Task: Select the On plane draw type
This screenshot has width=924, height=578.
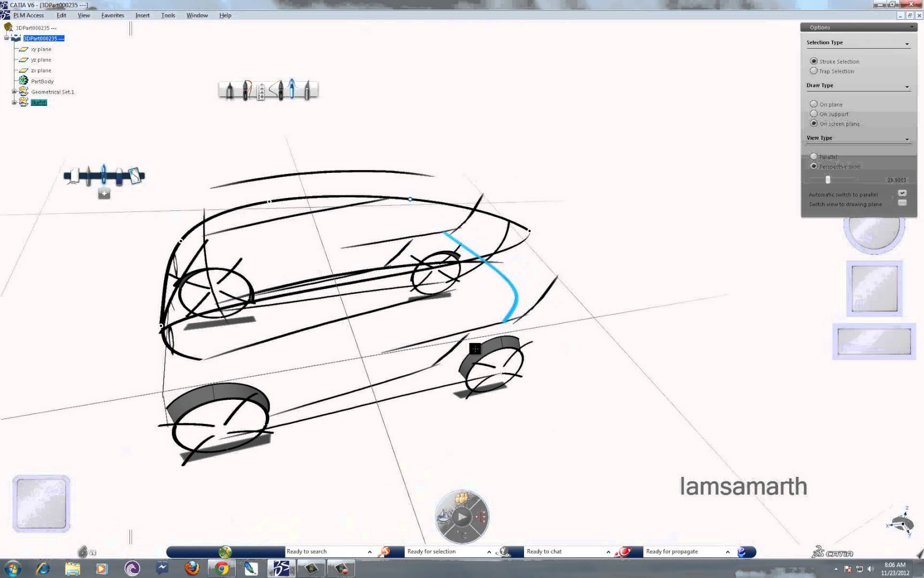Action: click(x=814, y=104)
